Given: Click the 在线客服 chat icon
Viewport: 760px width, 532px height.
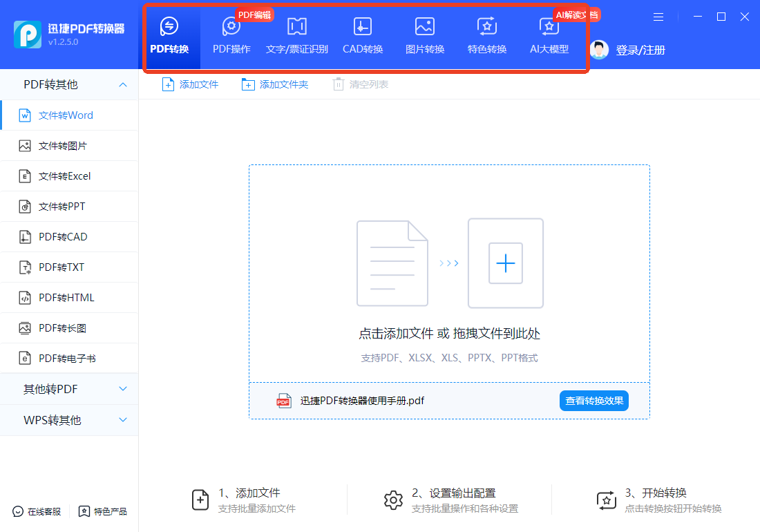Looking at the screenshot, I should 18,512.
